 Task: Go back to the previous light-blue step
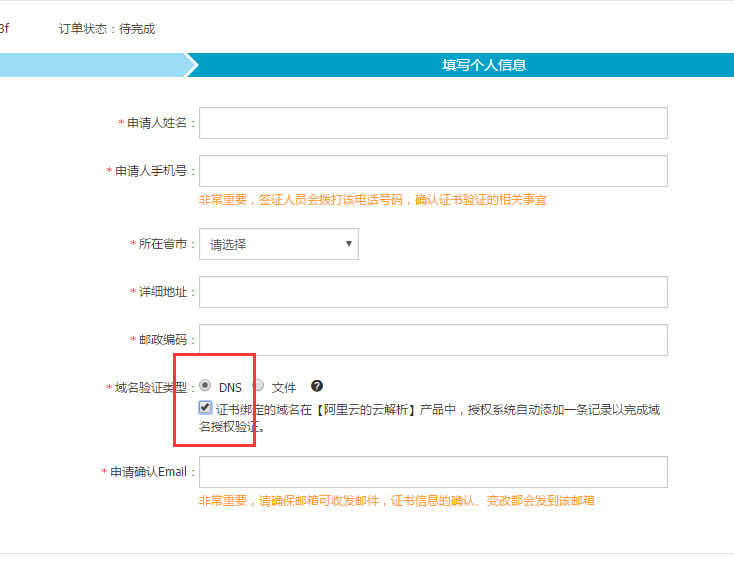90,65
